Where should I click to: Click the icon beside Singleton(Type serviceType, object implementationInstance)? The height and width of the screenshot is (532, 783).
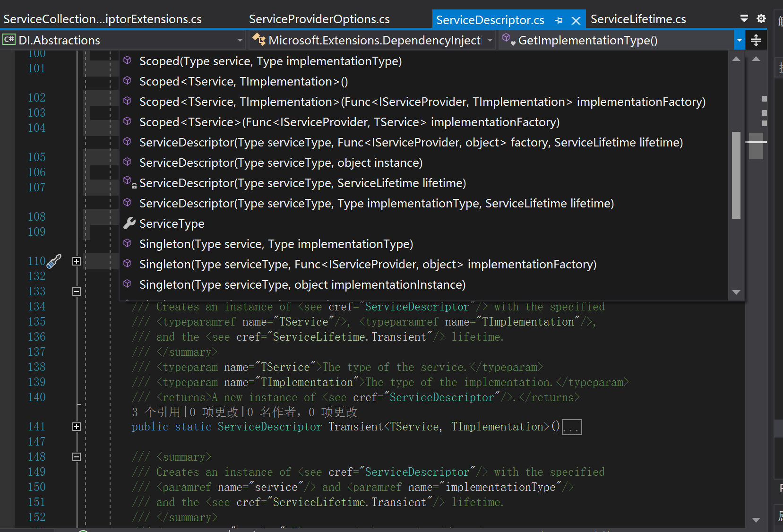point(127,284)
